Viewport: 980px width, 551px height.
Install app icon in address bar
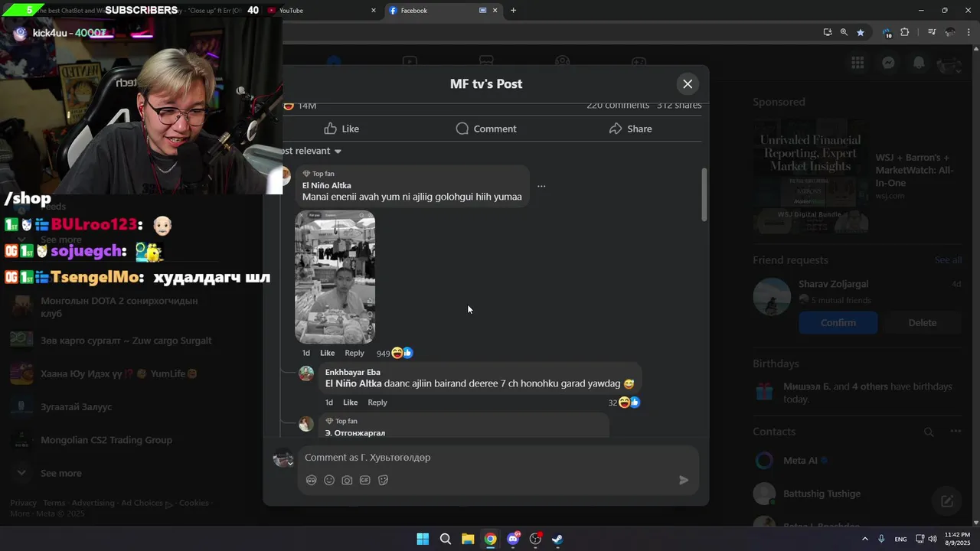(x=828, y=32)
